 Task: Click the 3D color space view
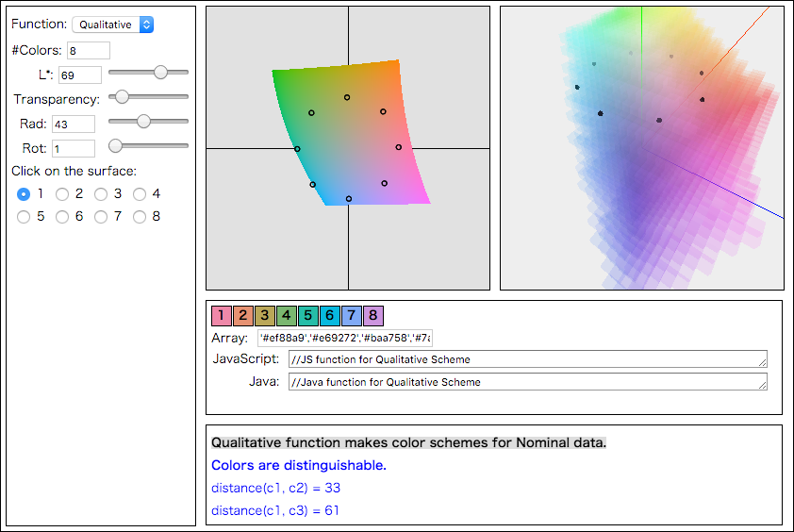642,148
